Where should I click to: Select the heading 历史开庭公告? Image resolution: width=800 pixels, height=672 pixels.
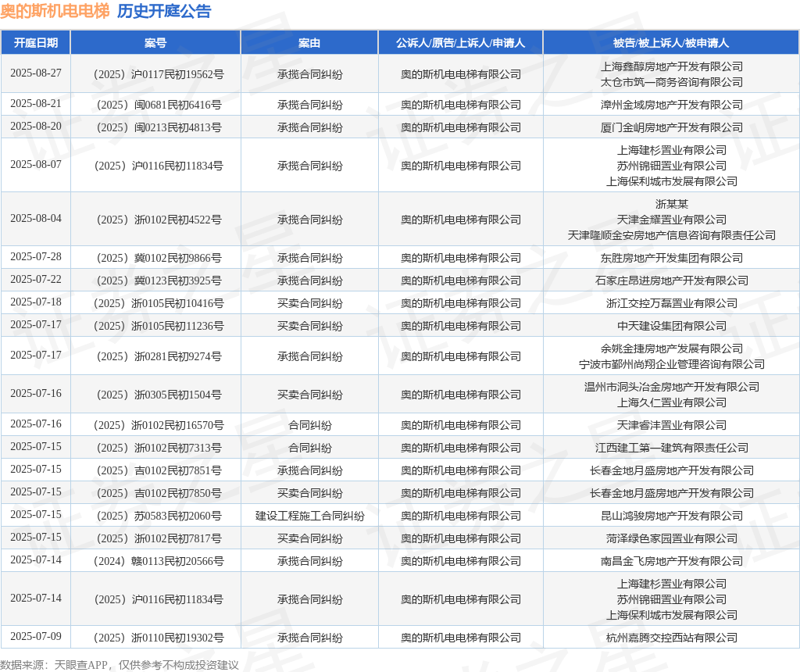tap(164, 11)
